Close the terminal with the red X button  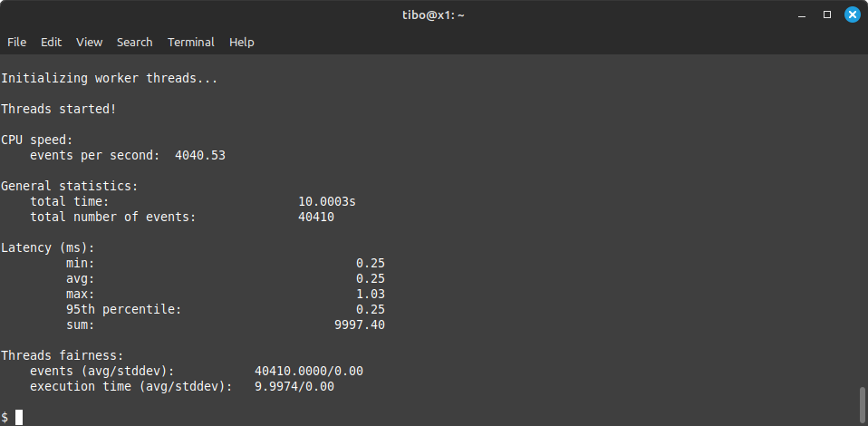click(x=853, y=15)
